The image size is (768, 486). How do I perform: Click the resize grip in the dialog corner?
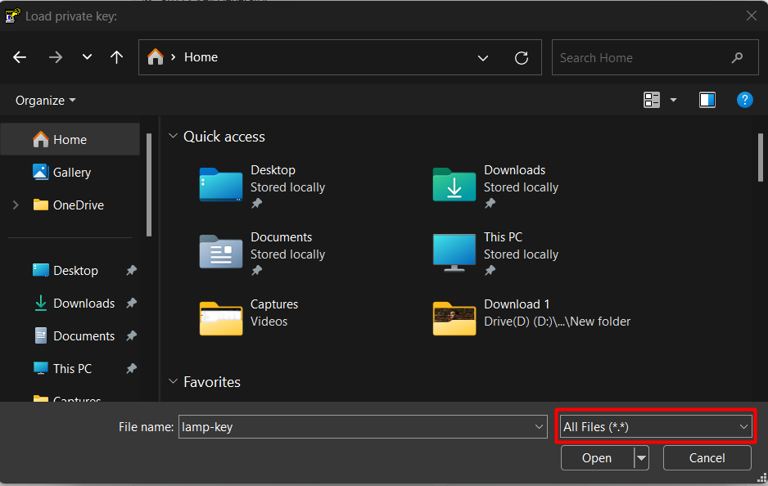[762, 478]
